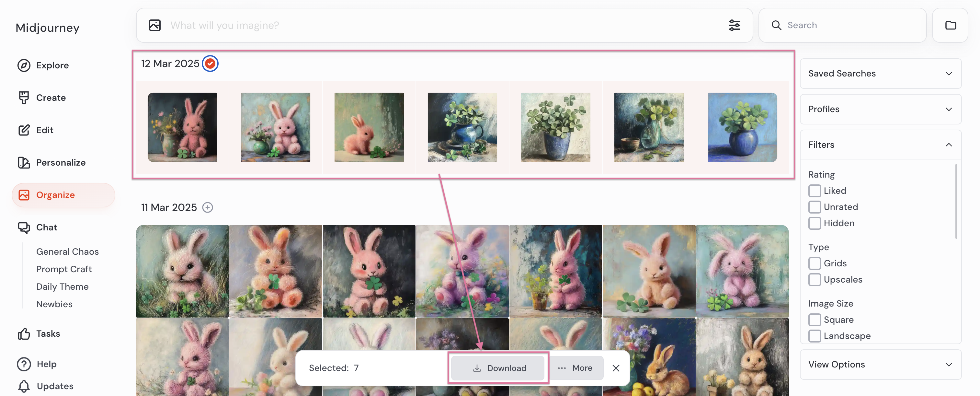Click the Organize image icon

(24, 194)
